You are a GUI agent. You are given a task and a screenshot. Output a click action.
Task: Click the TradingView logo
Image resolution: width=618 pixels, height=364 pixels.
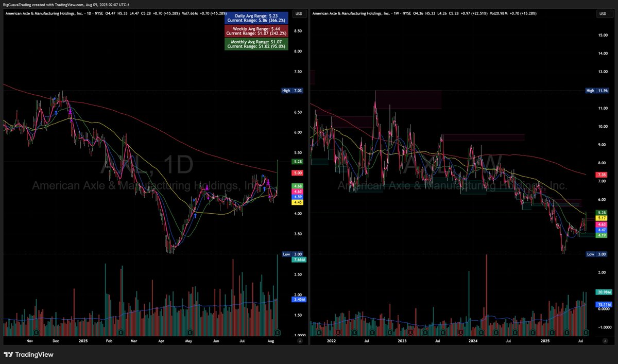click(29, 354)
